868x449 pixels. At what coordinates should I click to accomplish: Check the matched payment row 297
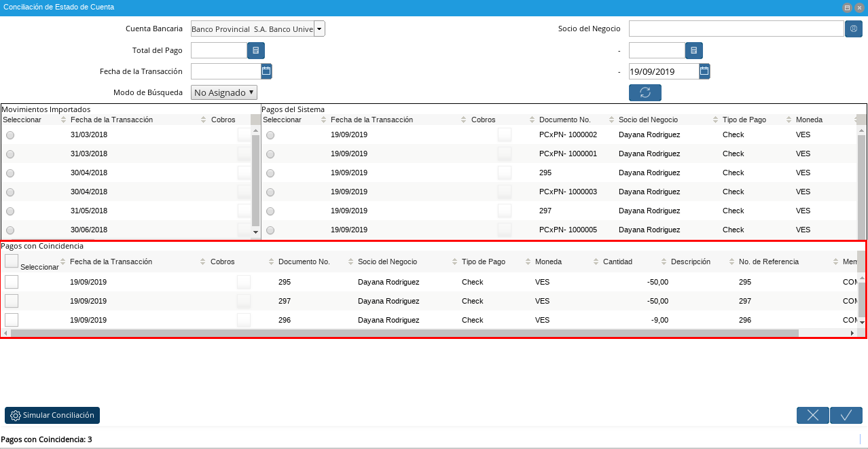point(12,301)
